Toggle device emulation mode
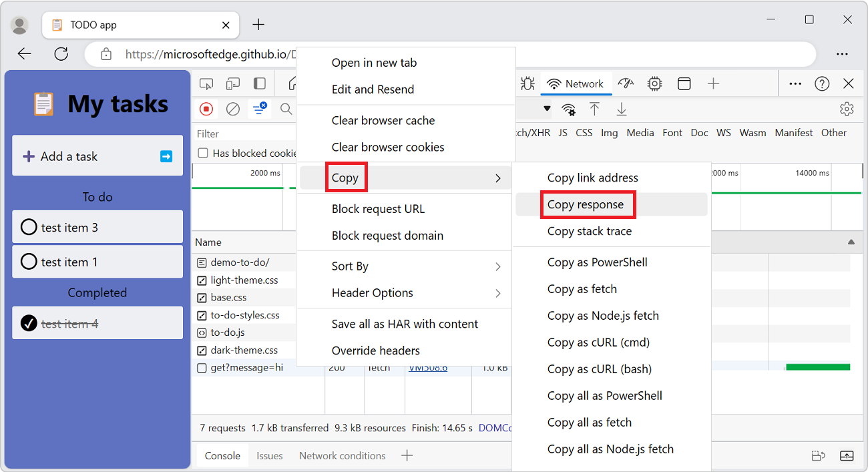 pos(232,83)
